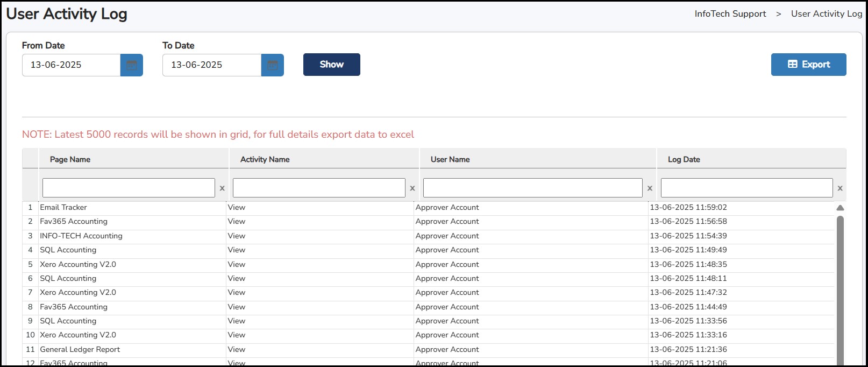Click the Show button
This screenshot has width=868, height=367.
point(331,65)
